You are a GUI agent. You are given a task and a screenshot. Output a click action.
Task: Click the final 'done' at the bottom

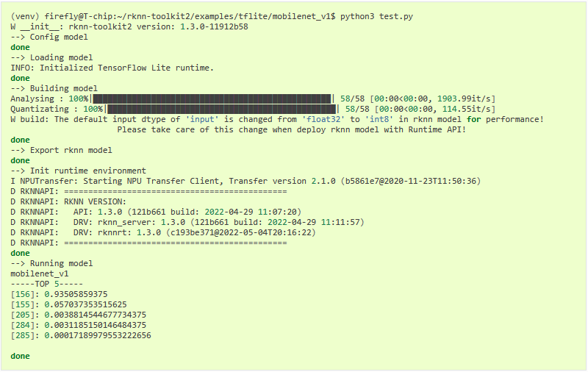click(21, 357)
